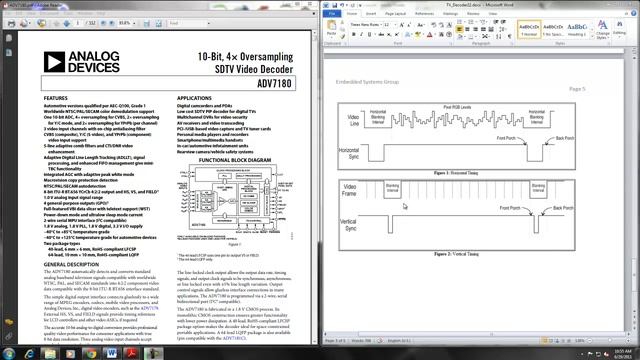Click the font color button
Viewport: 640px width, 360px height.
click(x=429, y=35)
